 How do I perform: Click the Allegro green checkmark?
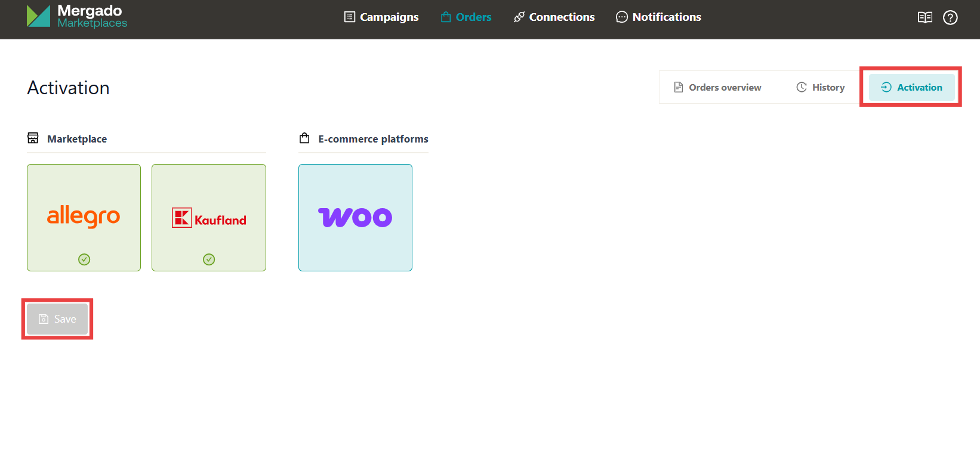point(84,259)
